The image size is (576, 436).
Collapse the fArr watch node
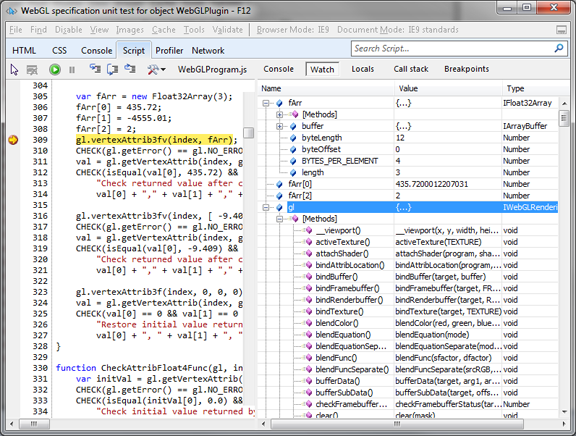[x=266, y=103]
